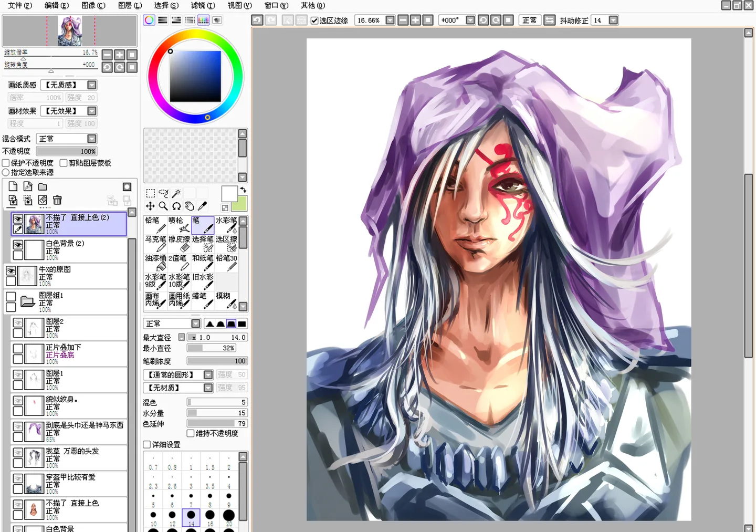Click the 笔刷浓度 brush density slider
The width and height of the screenshot is (756, 532).
click(217, 361)
